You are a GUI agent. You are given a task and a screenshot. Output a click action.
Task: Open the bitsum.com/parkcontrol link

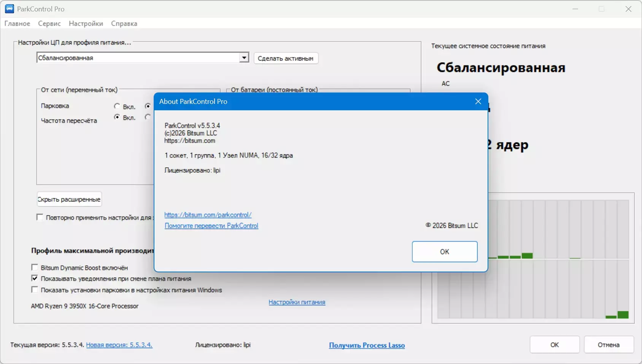(x=208, y=215)
